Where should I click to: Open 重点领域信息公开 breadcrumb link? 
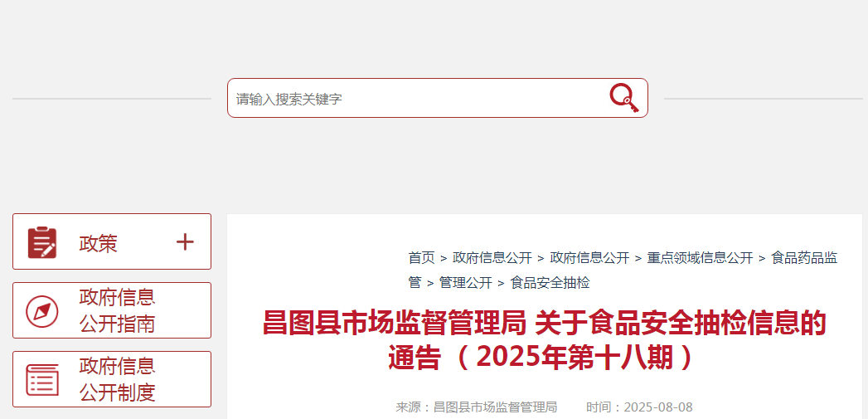coord(701,258)
